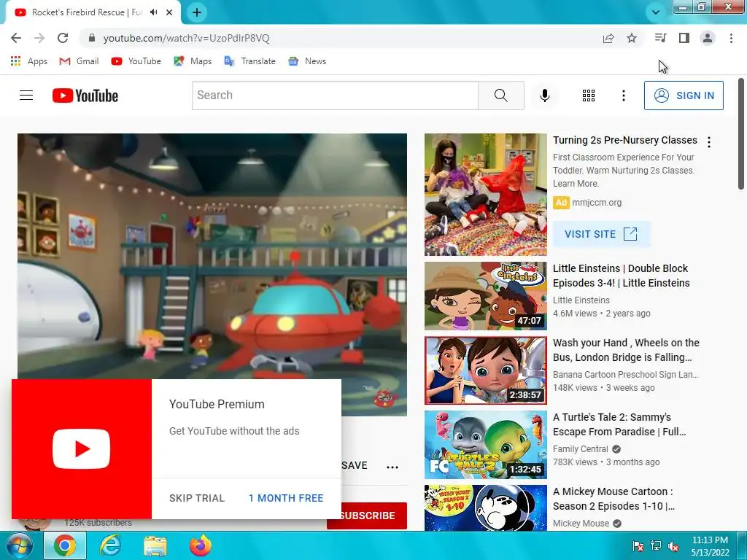Open Windows Explorer folder on taskbar

click(x=155, y=545)
